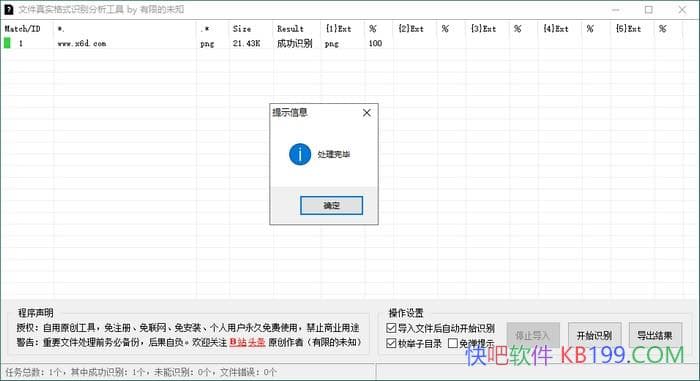Click the 提示信息 dialog title
This screenshot has width=700, height=381.
[290, 113]
